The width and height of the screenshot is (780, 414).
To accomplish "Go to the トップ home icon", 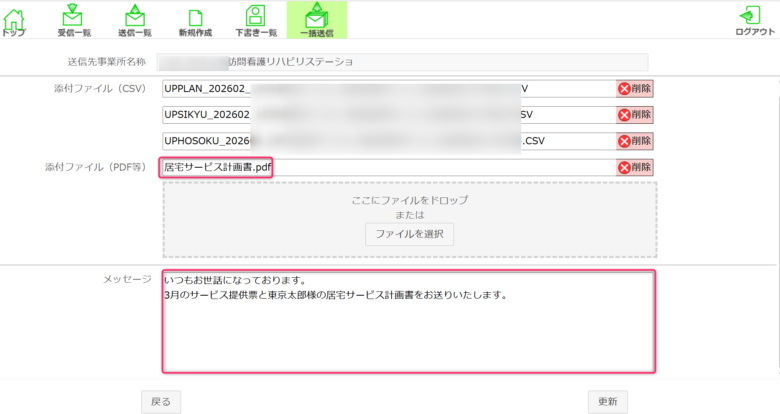I will [x=14, y=20].
